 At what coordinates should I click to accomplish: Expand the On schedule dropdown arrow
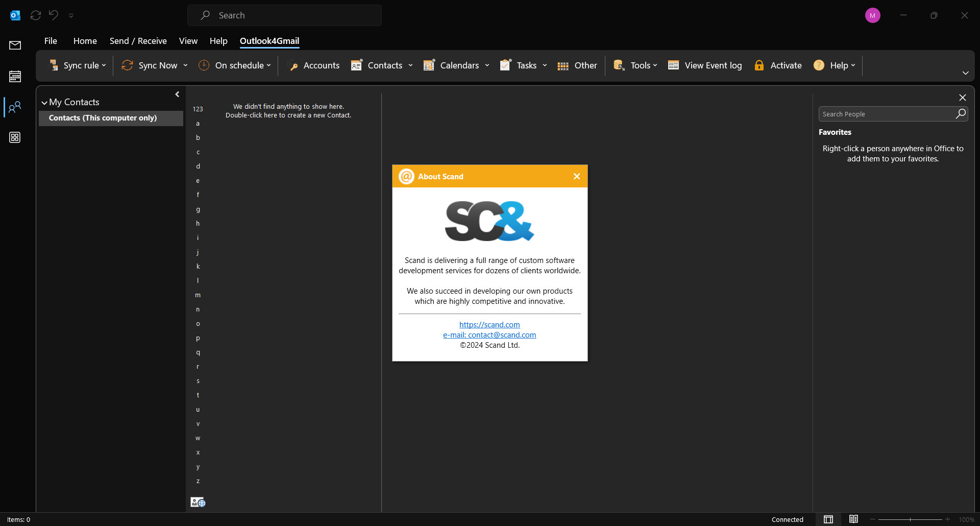click(268, 65)
